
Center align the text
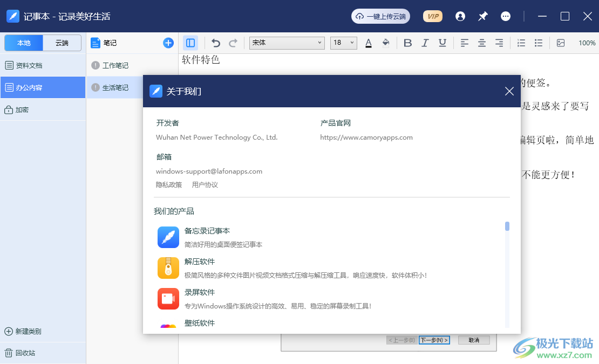coord(482,43)
